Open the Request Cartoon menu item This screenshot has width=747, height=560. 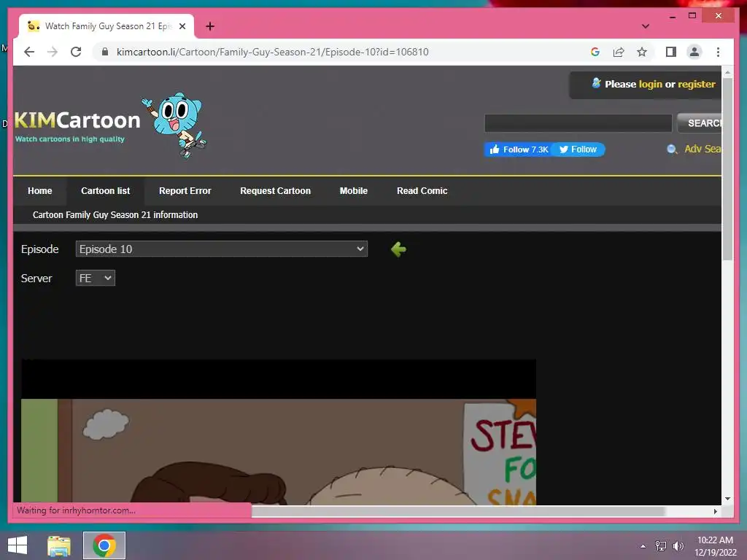click(x=275, y=191)
